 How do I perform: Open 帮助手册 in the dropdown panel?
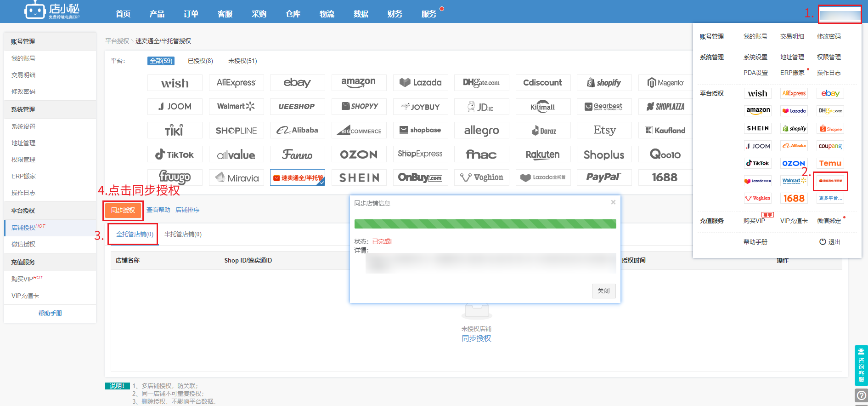pos(755,242)
